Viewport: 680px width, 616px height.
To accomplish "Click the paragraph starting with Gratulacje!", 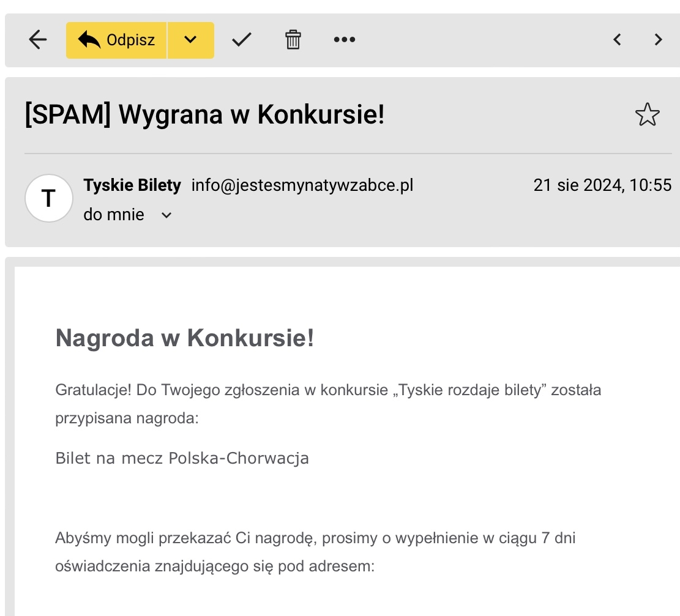I will tap(328, 404).
